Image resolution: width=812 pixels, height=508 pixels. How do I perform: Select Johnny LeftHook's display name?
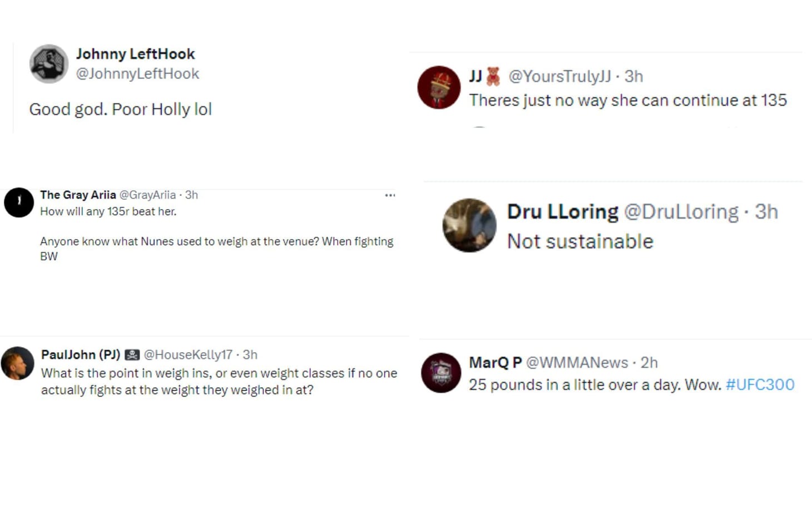coord(136,53)
